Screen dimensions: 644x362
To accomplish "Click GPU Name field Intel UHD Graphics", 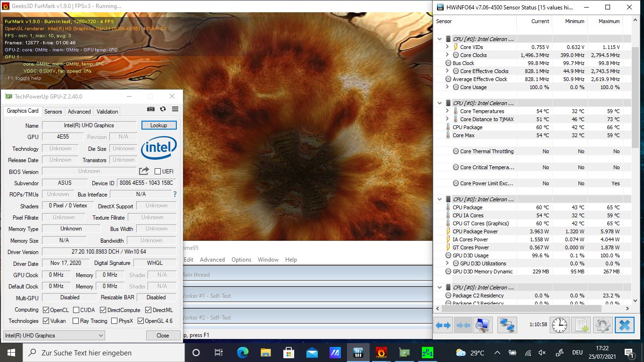I will (89, 125).
